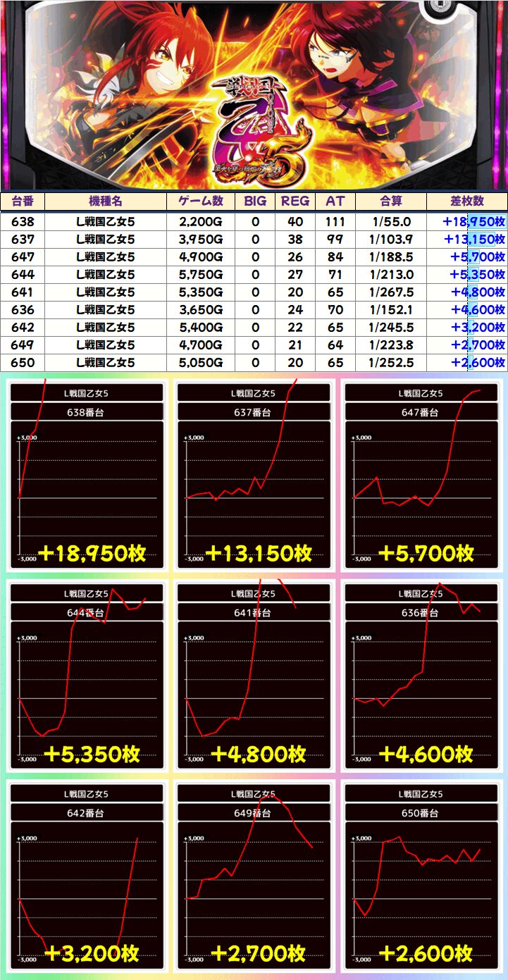Click the REG count 38 cell

[295, 239]
